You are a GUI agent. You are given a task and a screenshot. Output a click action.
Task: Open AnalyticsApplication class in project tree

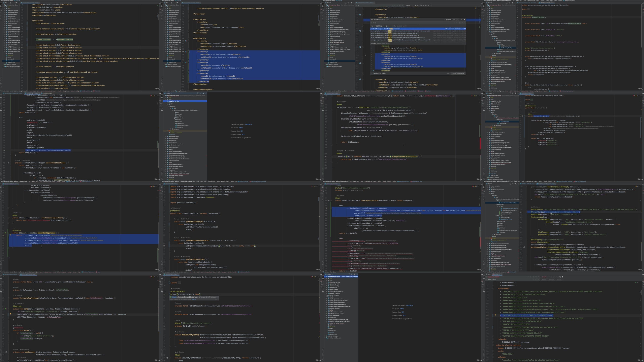(182, 125)
